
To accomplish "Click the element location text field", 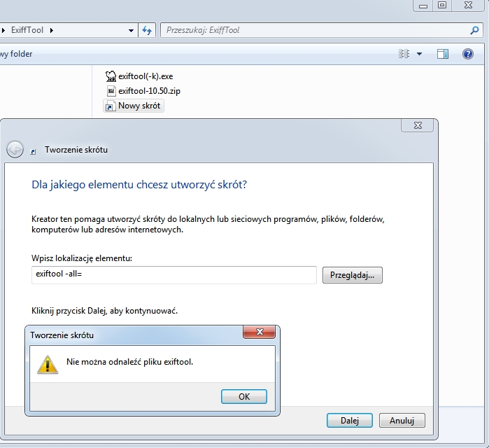I will tap(174, 275).
